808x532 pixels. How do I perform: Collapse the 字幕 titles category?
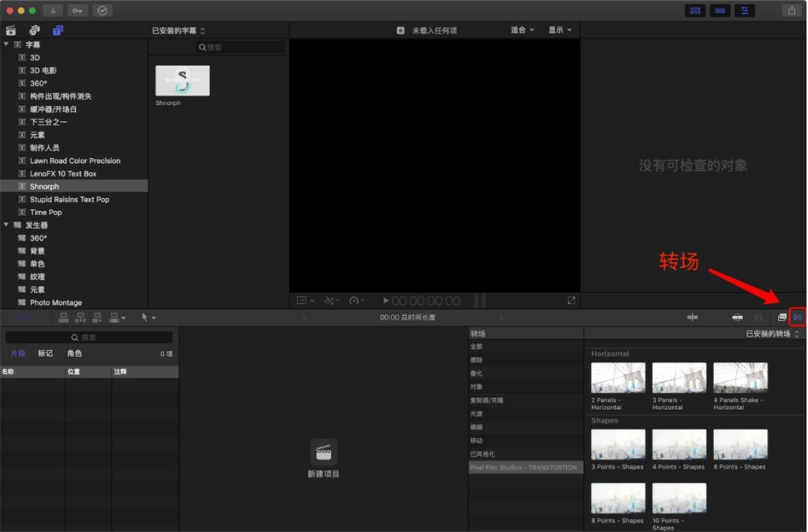pyautogui.click(x=6, y=45)
